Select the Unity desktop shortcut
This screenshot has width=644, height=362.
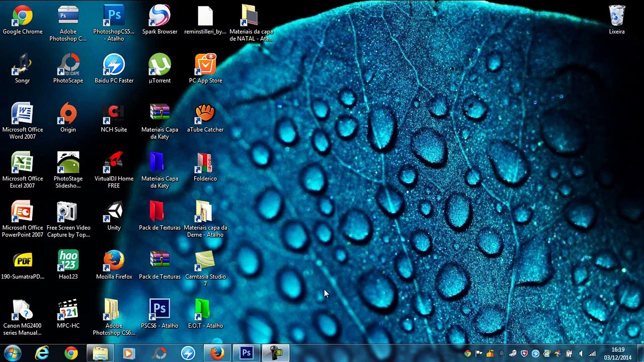click(x=114, y=216)
